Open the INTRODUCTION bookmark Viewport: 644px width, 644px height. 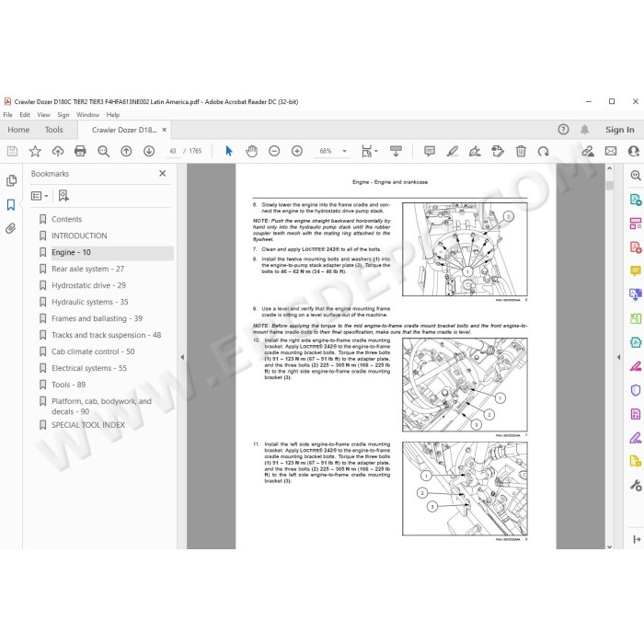point(79,236)
